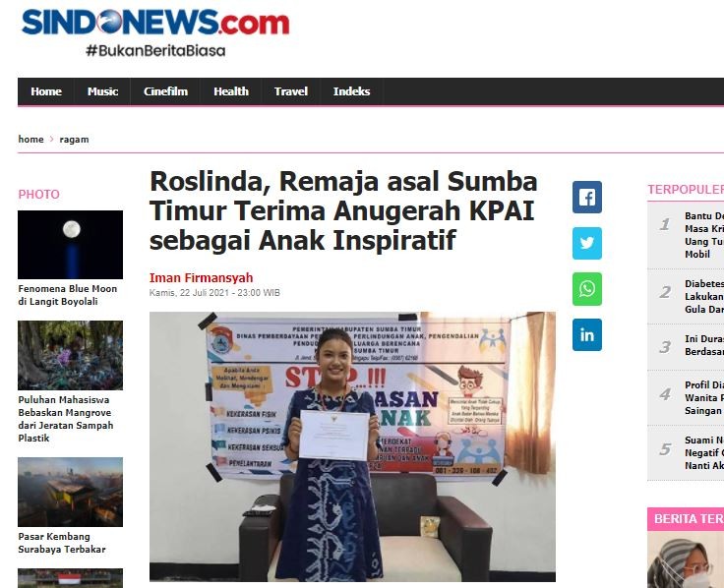Open popular article number 1 Bantu

(x=703, y=235)
